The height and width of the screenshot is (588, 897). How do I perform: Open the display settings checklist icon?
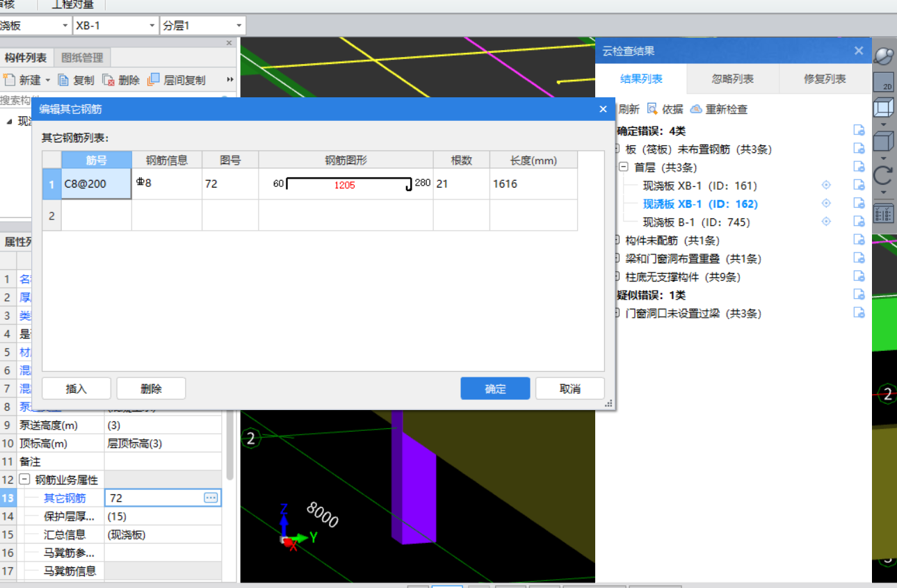pos(883,213)
